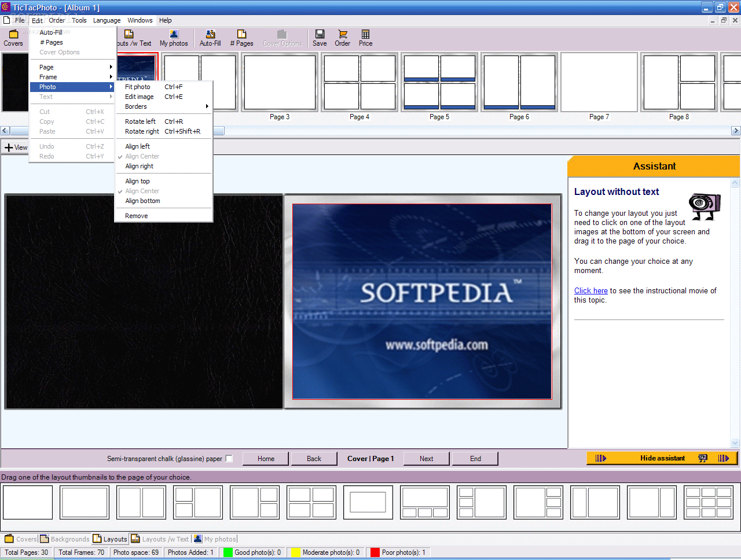
Task: Switch to Layouts /w Text bottom tab
Action: click(160, 539)
